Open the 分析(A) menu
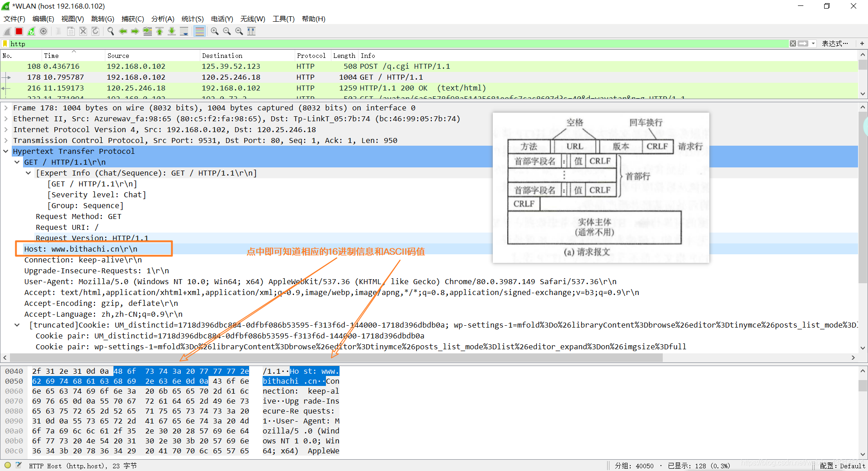Screen dimensions: 868x471 163,19
